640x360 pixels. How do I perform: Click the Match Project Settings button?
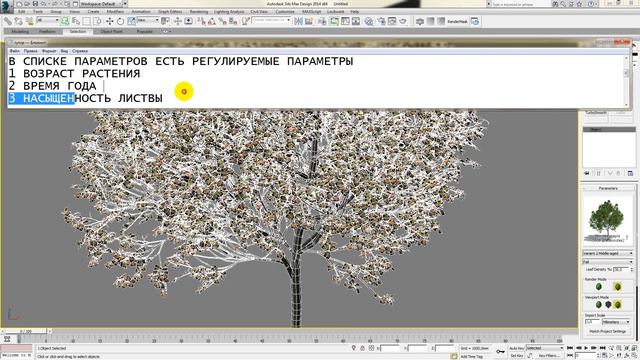tap(608, 331)
